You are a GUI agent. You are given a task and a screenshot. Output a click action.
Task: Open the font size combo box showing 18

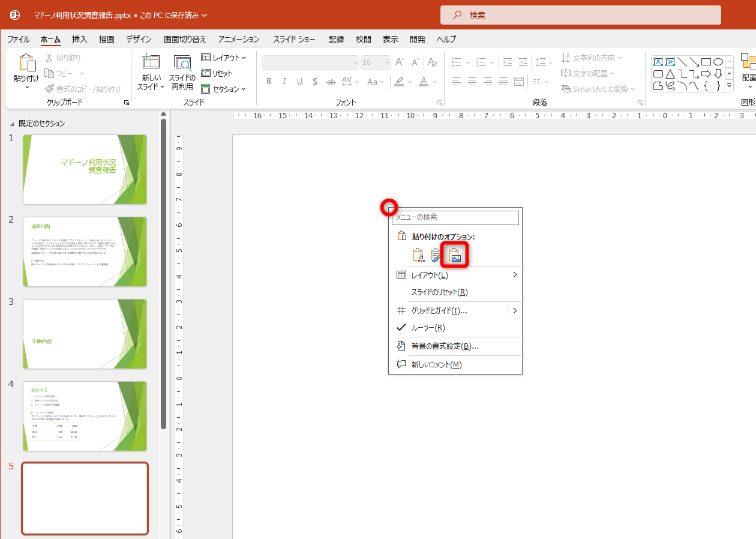[376, 62]
